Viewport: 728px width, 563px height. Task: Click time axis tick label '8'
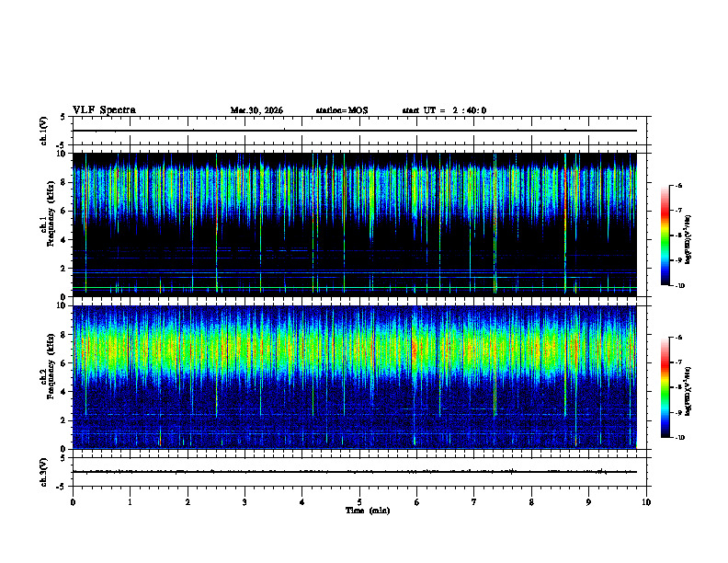(531, 502)
